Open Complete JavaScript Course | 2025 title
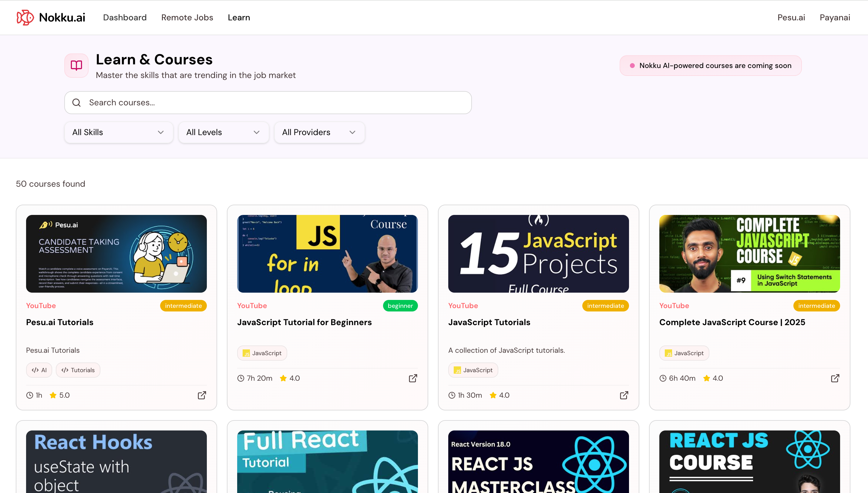Screen dimensions: 868x493 click(x=732, y=322)
